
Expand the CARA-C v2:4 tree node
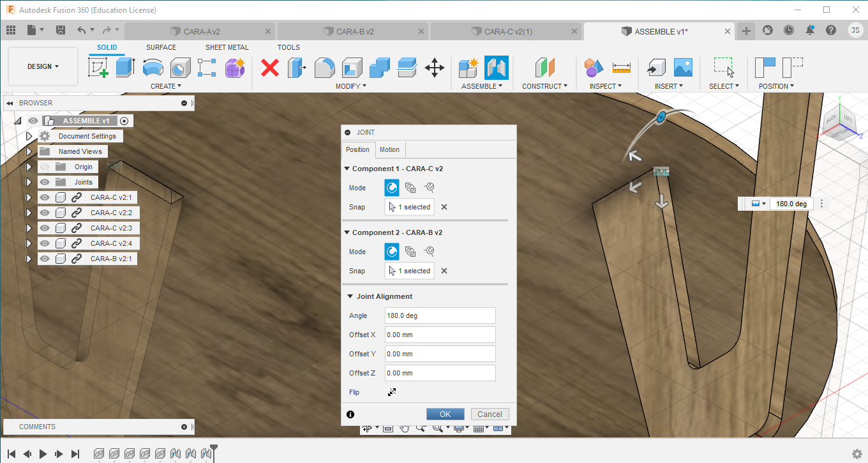[29, 243]
